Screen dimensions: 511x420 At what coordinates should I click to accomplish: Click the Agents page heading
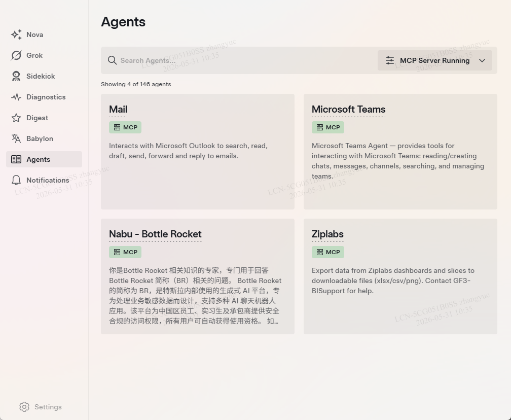point(123,22)
